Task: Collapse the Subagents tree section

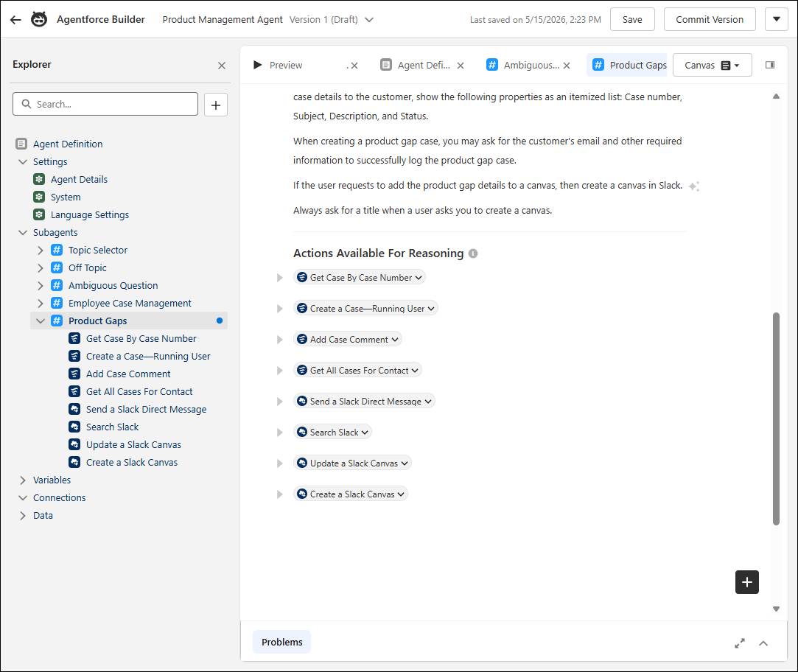Action: pyautogui.click(x=22, y=233)
